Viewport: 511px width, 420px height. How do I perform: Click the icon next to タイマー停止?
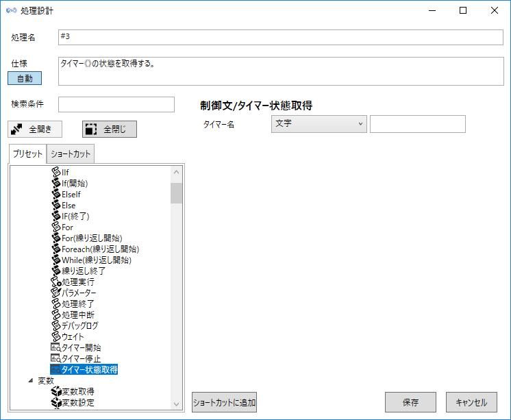[x=55, y=358]
